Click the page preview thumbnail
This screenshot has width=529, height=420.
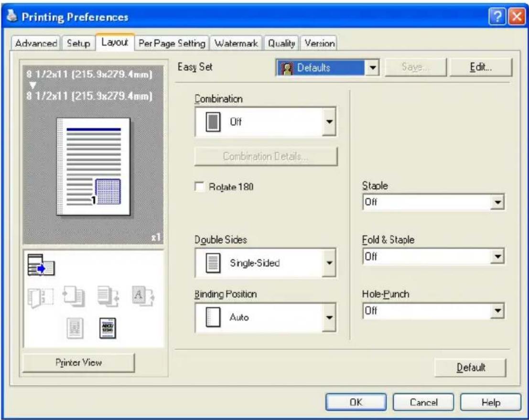(x=94, y=167)
